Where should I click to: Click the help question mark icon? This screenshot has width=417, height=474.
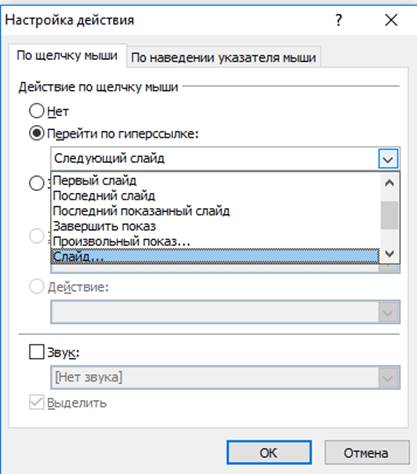coord(339,20)
